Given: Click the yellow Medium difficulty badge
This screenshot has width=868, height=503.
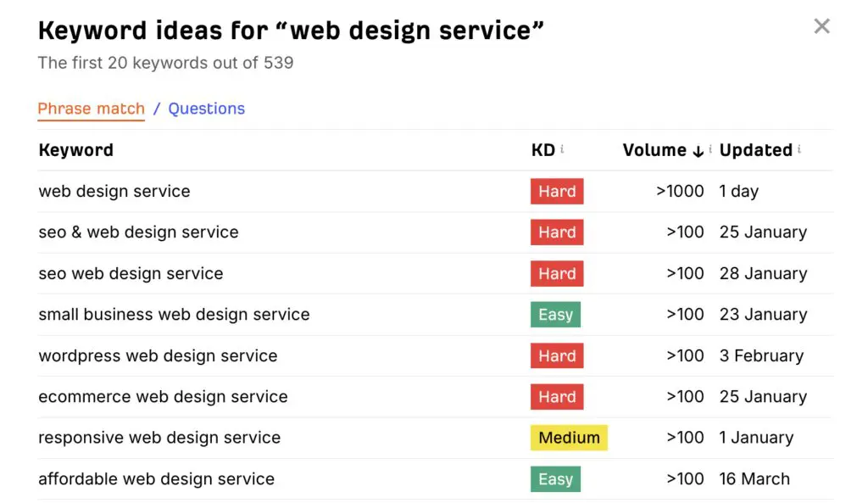Looking at the screenshot, I should tap(569, 438).
